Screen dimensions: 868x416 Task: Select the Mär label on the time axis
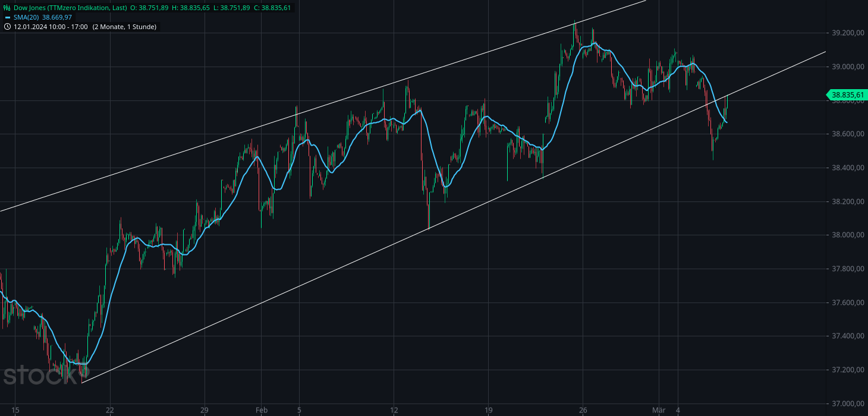click(658, 409)
